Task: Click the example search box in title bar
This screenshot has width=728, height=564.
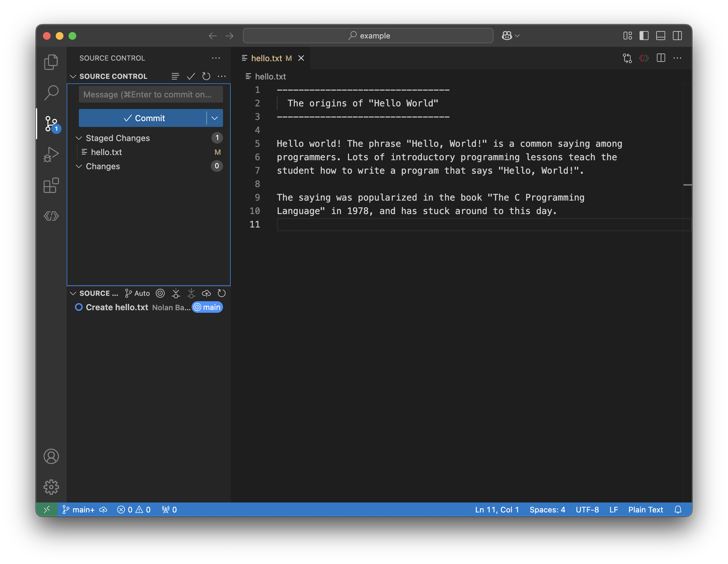Action: tap(368, 36)
